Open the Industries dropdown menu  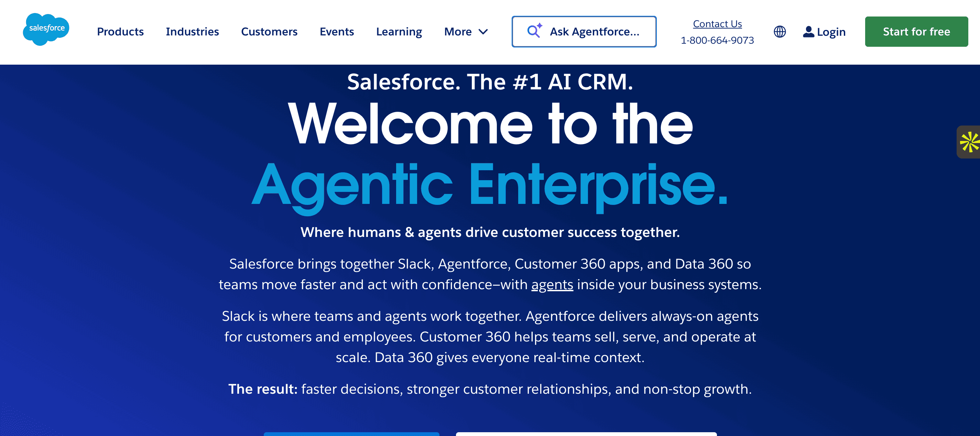(x=192, y=32)
